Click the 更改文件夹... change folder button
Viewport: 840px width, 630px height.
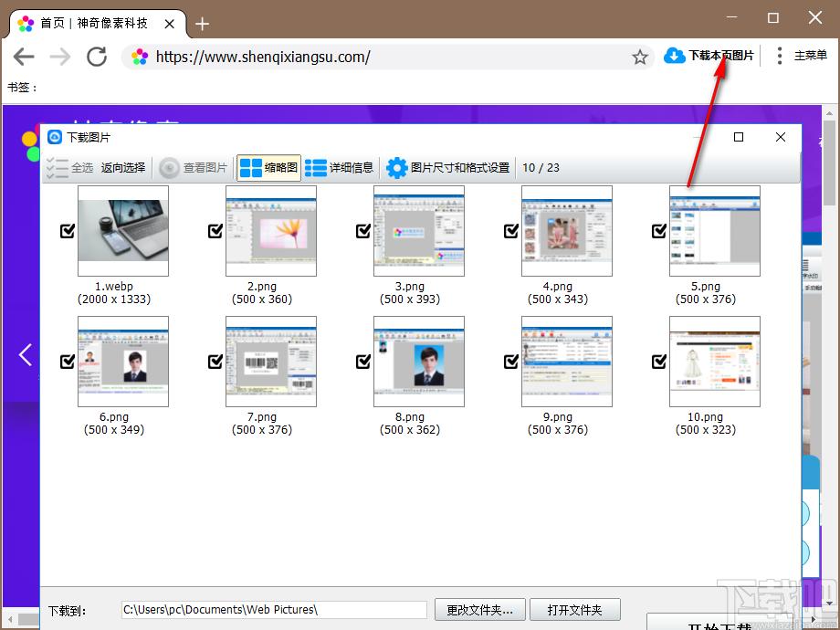[x=480, y=610]
